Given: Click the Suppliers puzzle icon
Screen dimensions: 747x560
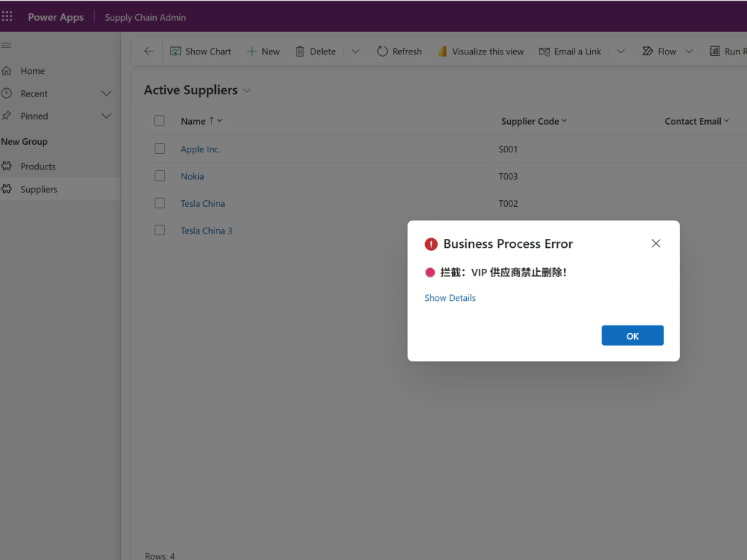Looking at the screenshot, I should click(x=7, y=189).
